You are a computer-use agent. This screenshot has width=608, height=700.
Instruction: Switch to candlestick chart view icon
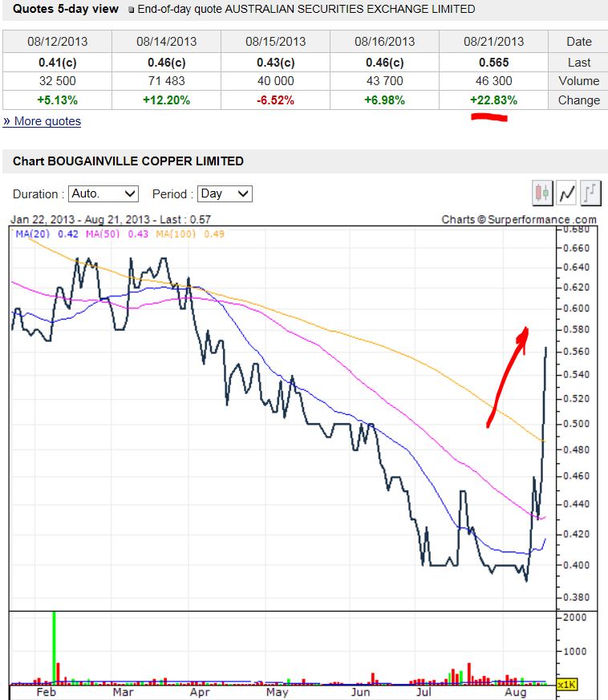[542, 193]
